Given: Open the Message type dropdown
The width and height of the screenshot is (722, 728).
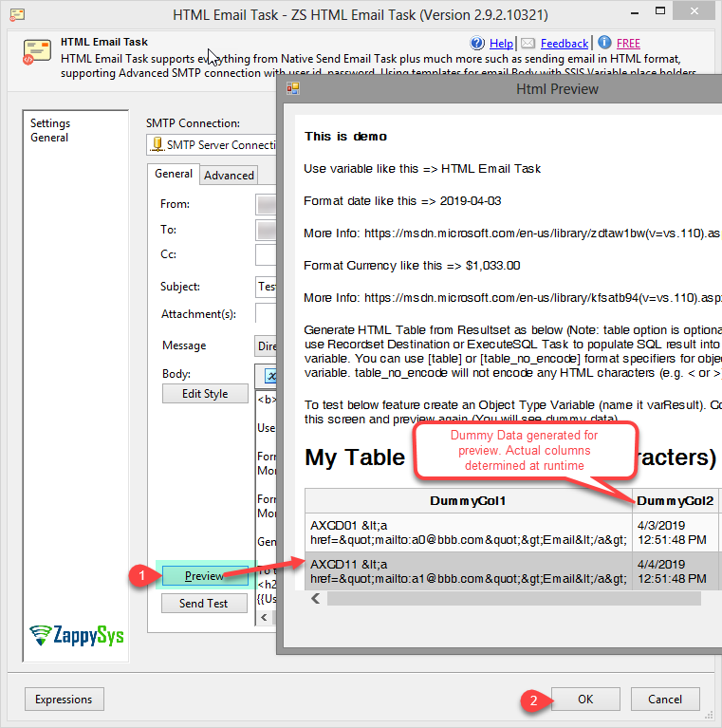Looking at the screenshot, I should [266, 345].
